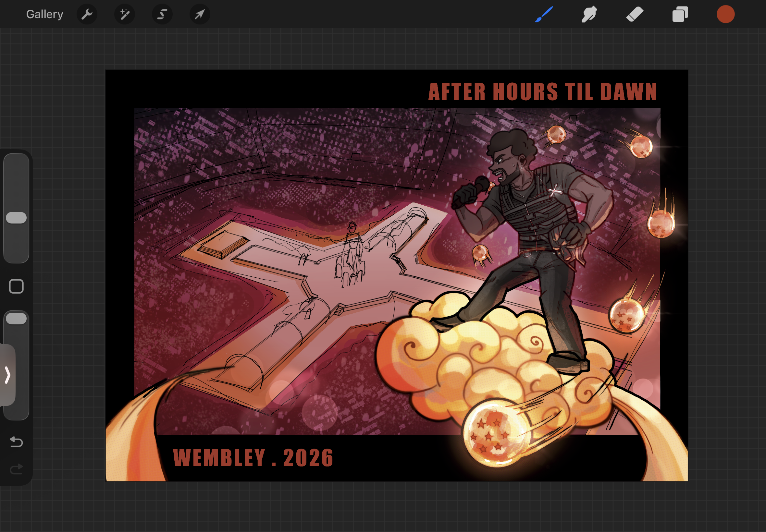766x532 pixels.
Task: Select the Smudge tool
Action: [589, 14]
